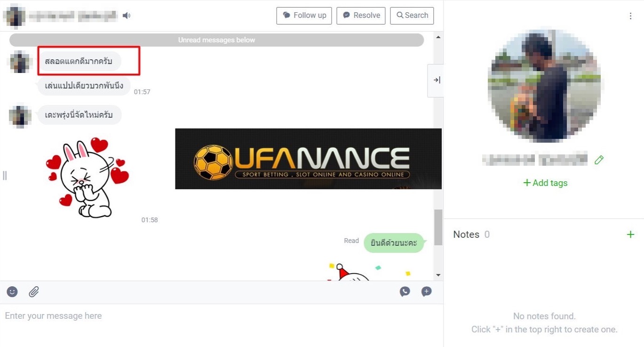Click the chat scrollbar down arrow
Viewport: 644px width, 347px height.
[x=438, y=275]
